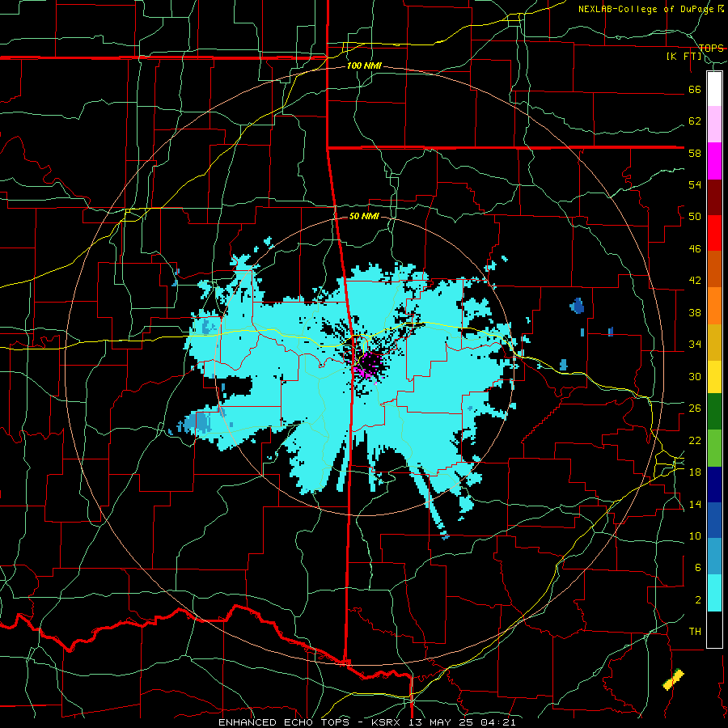Click the "66" legend value

point(695,89)
